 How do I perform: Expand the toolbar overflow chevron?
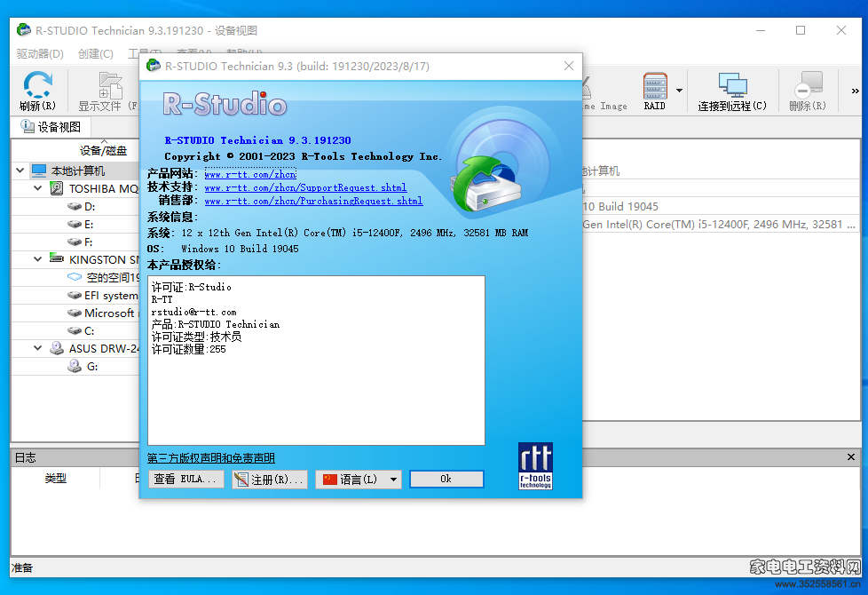click(855, 91)
